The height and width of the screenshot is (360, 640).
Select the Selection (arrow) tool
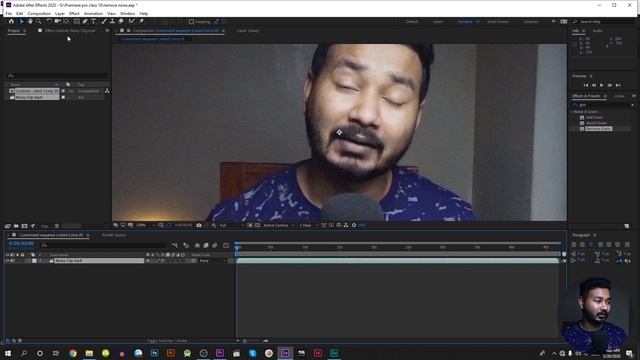click(x=22, y=21)
